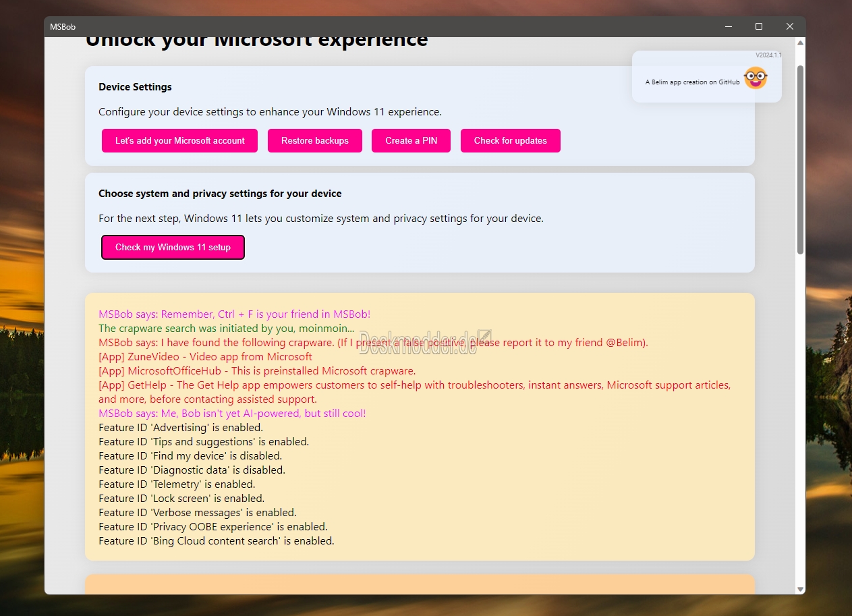Click 'Tips and suggestions' feature line

pyautogui.click(x=204, y=441)
